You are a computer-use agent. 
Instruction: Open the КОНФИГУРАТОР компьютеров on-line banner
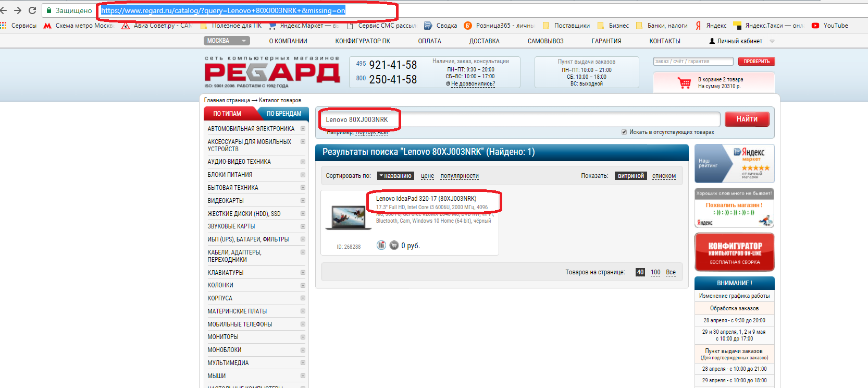coord(735,252)
